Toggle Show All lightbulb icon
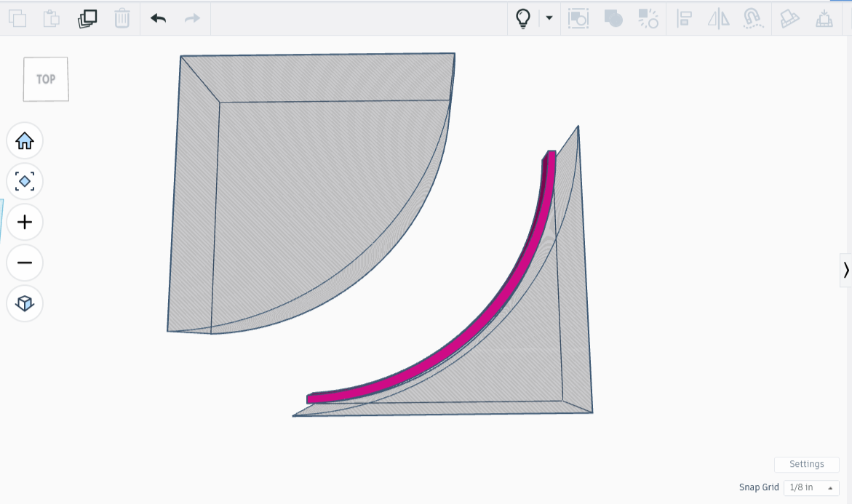Viewport: 852px width, 504px height. (x=522, y=18)
